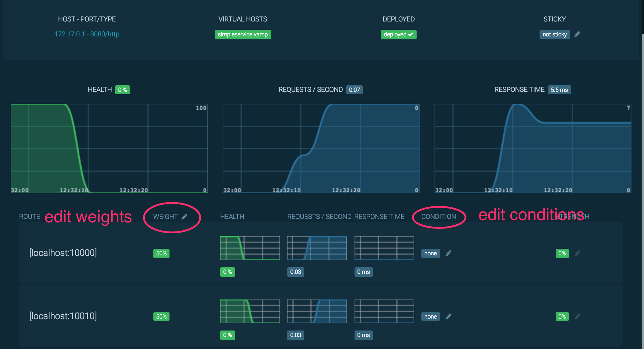Edit condition pencil for localhost:10010 route
644x349 pixels.
448,316
